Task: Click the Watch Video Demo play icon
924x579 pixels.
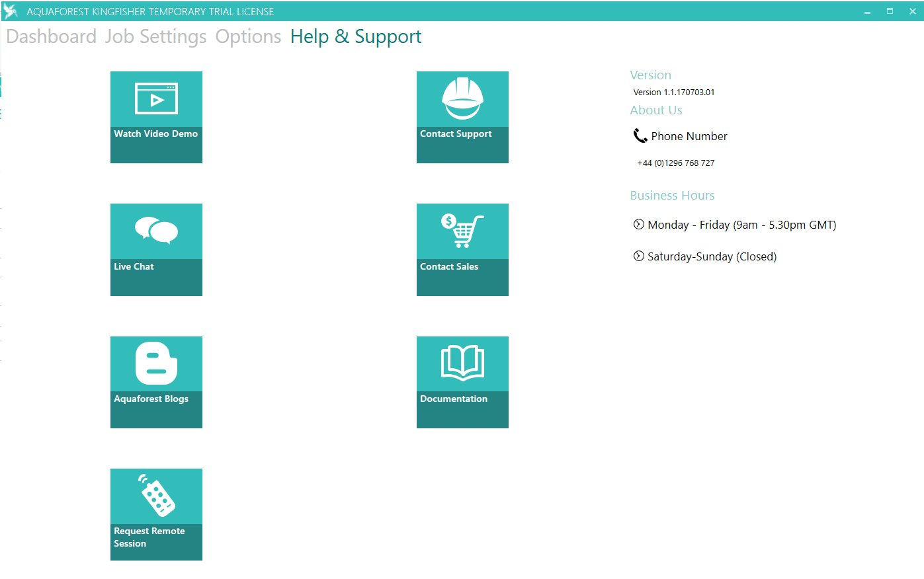Action: pos(156,99)
